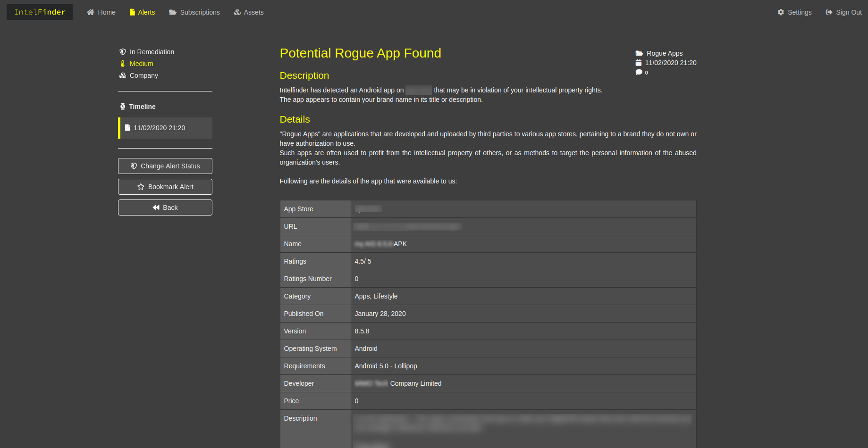Click the blurred URL value
The width and height of the screenshot is (868, 448).
pos(407,226)
